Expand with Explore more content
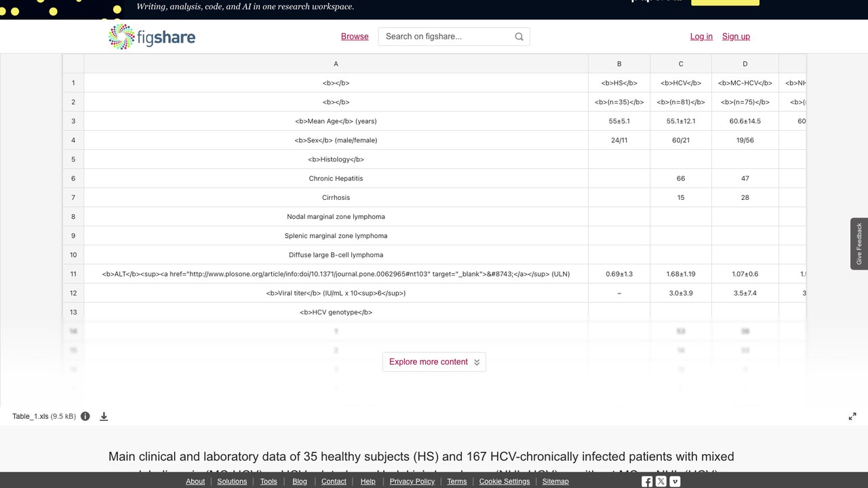Image resolution: width=868 pixels, height=488 pixels. point(434,362)
